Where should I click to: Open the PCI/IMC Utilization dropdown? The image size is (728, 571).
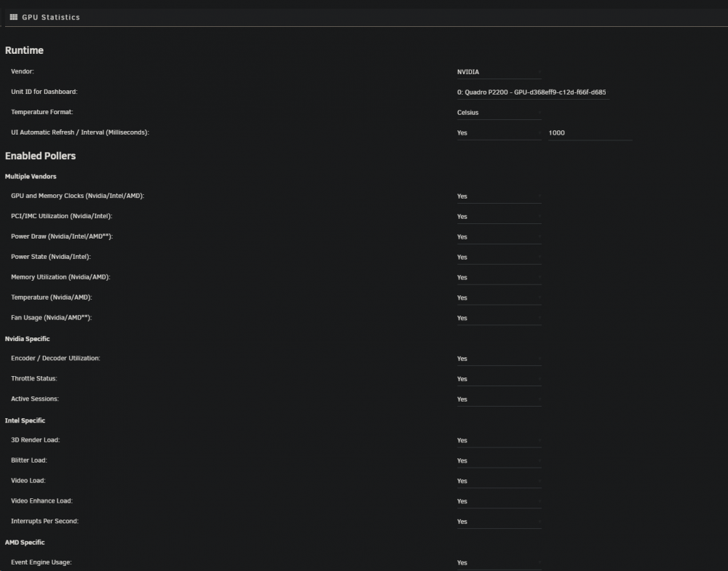coord(499,217)
